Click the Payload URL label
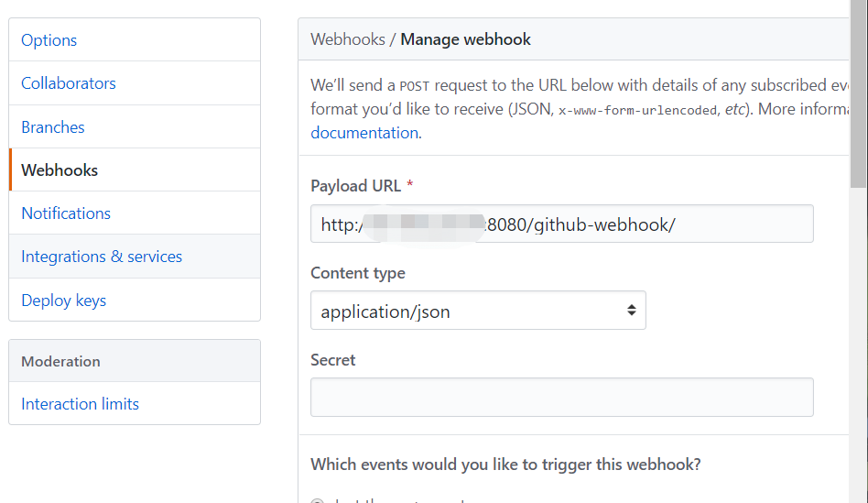 coord(355,186)
